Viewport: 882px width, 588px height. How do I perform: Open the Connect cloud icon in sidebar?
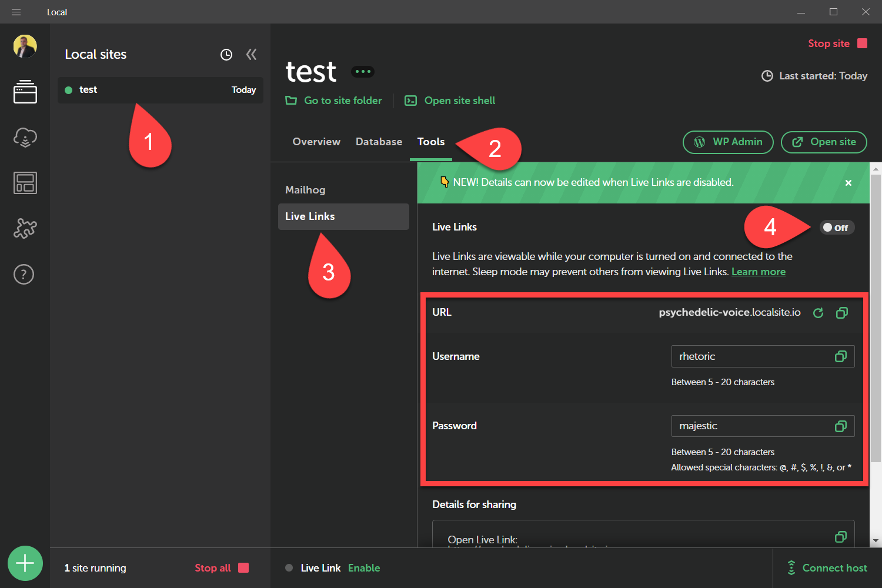pos(25,138)
